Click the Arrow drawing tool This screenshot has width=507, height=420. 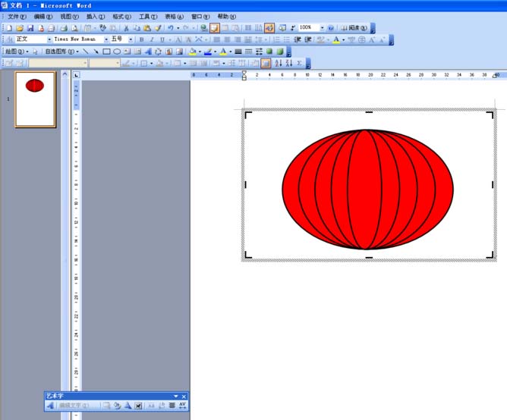point(96,52)
